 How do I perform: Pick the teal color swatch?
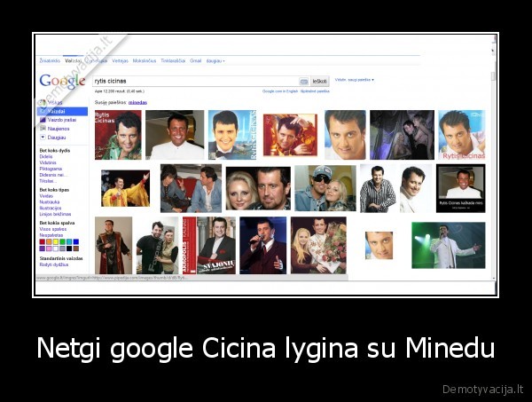tap(69, 241)
